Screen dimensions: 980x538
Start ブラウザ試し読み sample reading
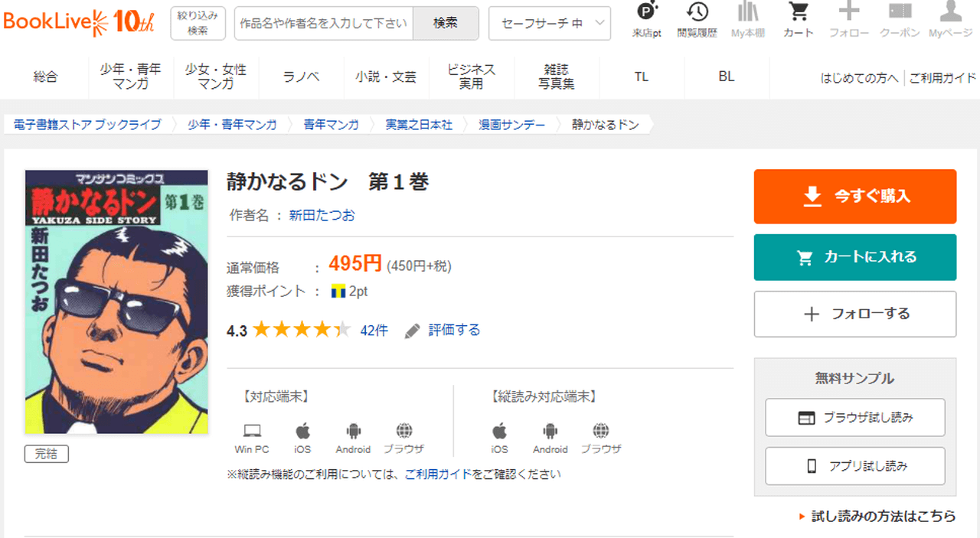[x=854, y=418]
